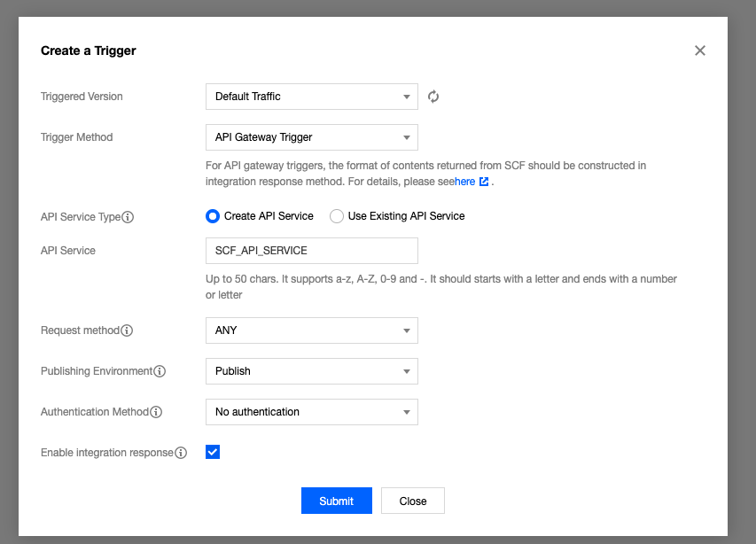This screenshot has width=756, height=544.
Task: Click the Enable integration response info icon
Action: [x=181, y=453]
